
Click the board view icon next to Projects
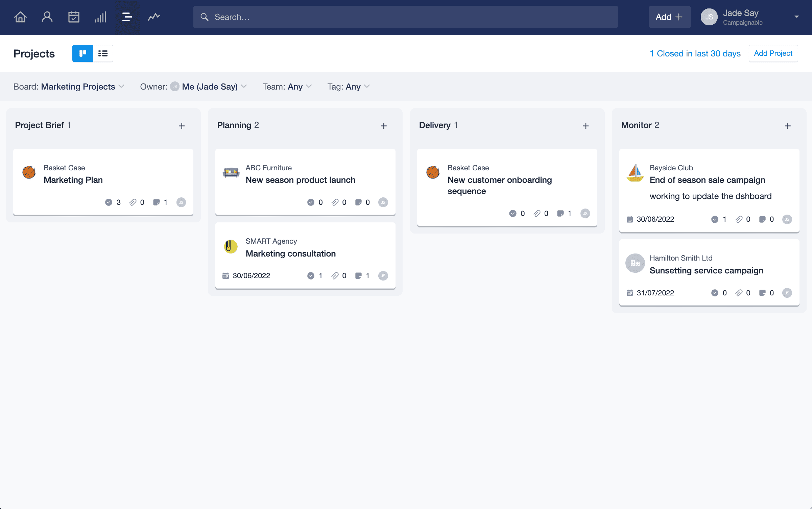coord(83,53)
